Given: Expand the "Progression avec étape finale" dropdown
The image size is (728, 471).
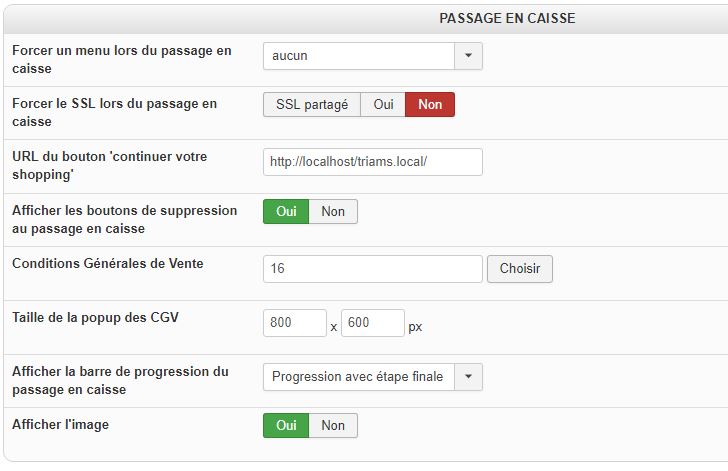Looking at the screenshot, I should coord(359,377).
